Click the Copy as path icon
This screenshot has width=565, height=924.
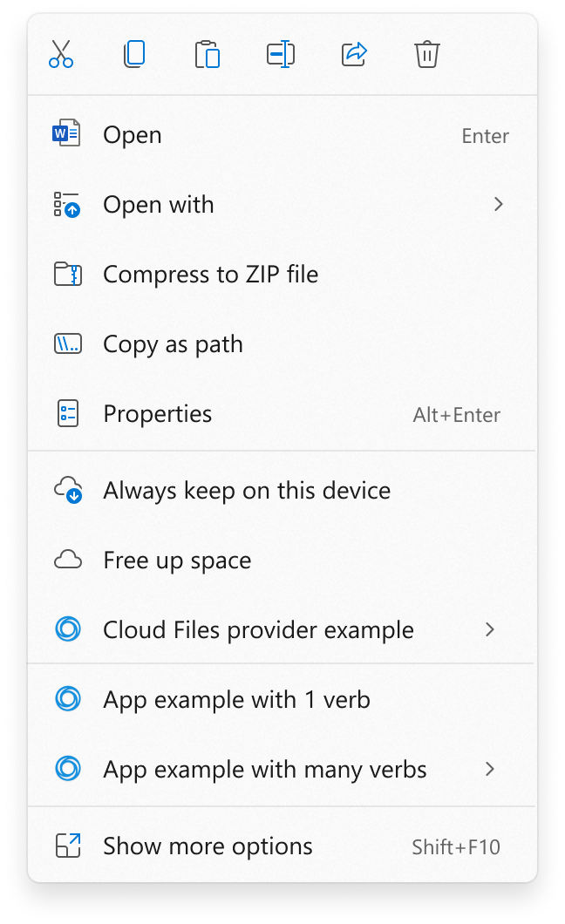[69, 343]
